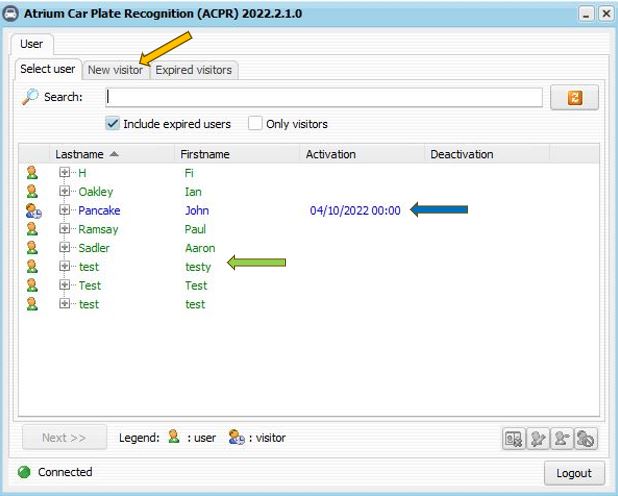618x496 pixels.
Task: Click inside the Search text field
Action: point(324,97)
